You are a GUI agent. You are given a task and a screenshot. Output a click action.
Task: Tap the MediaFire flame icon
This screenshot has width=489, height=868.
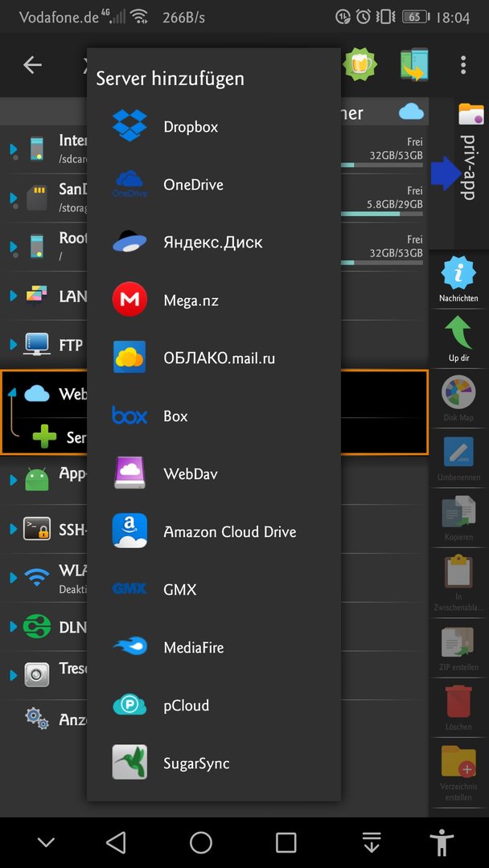[129, 646]
